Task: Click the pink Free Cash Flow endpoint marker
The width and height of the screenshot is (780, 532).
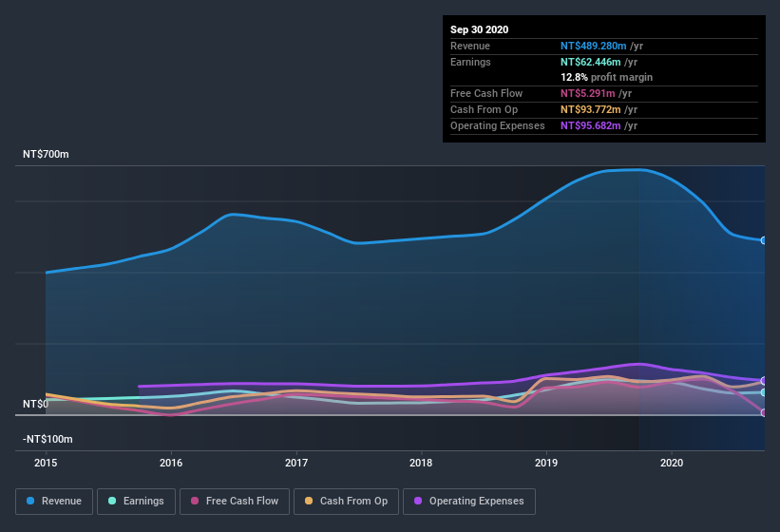Action: coord(764,412)
